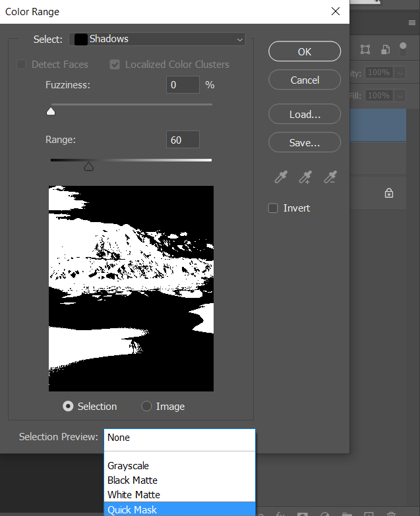Click the shape layer filter icon
This screenshot has width=420, height=516.
[x=365, y=49]
